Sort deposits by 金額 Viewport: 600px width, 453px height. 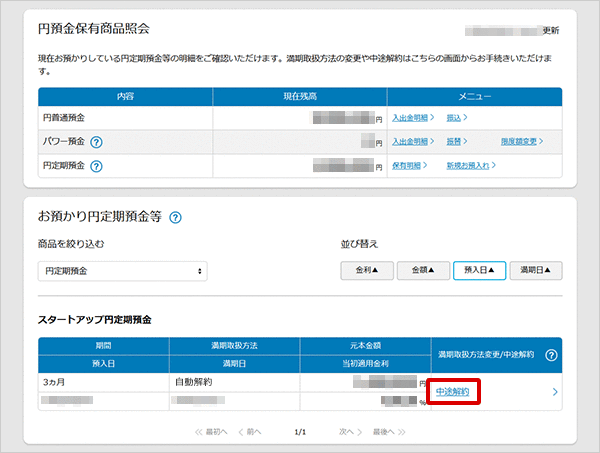(x=422, y=270)
